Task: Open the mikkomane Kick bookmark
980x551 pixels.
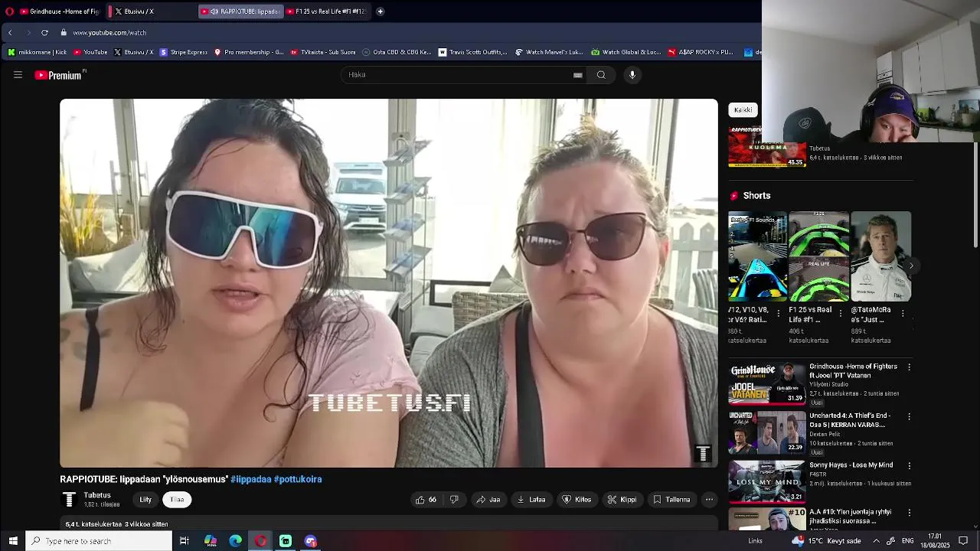Action: pos(37,52)
